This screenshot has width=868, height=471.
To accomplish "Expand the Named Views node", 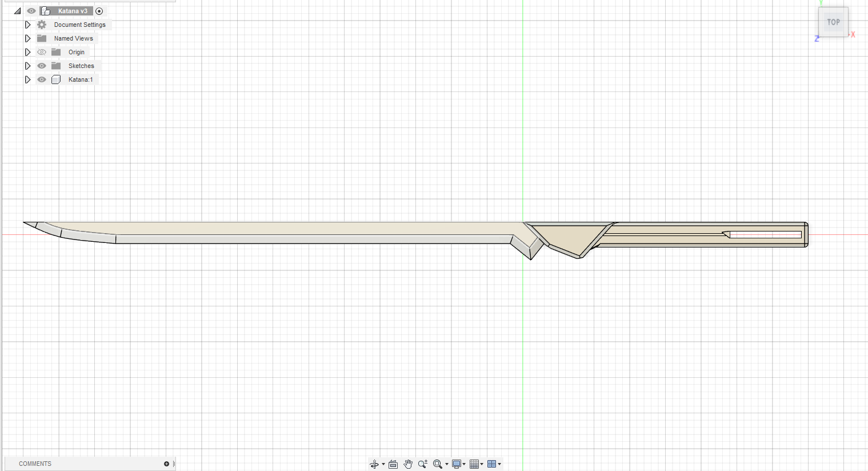I will point(27,38).
